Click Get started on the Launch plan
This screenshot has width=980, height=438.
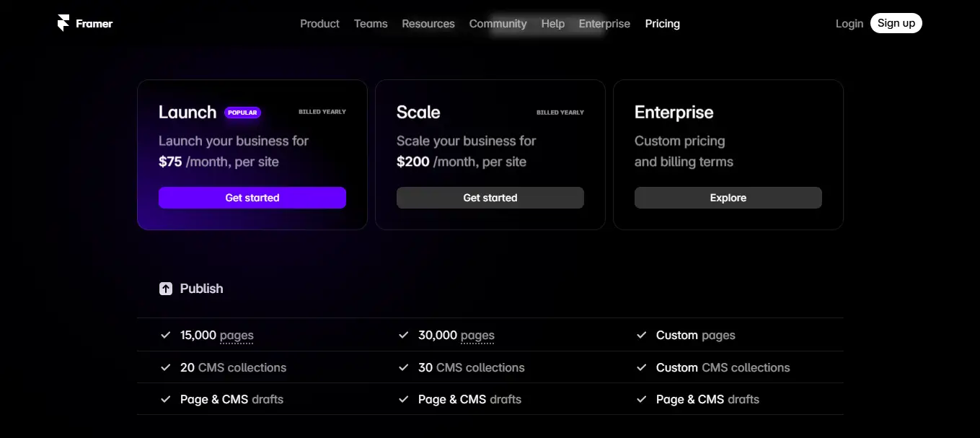[x=252, y=198]
